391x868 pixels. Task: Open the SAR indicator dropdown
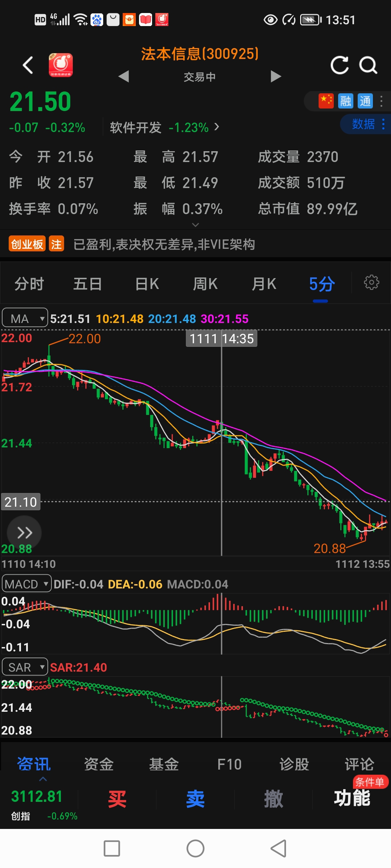click(x=25, y=667)
